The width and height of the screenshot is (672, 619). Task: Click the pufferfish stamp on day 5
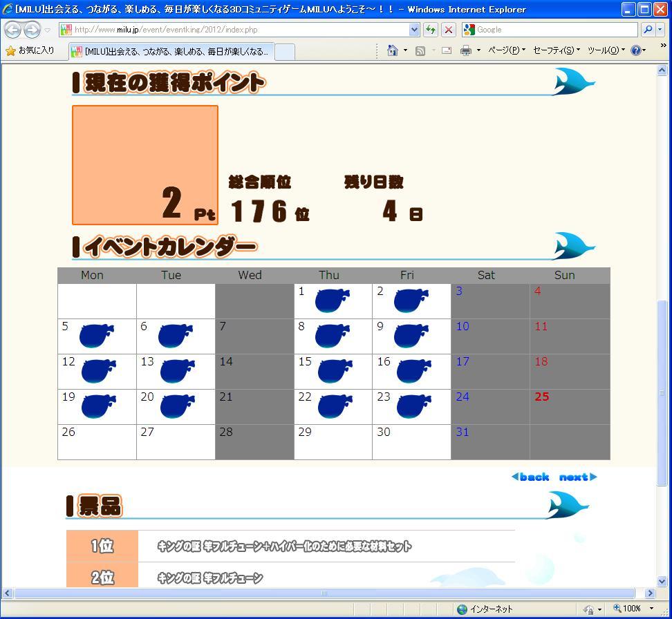coord(97,336)
